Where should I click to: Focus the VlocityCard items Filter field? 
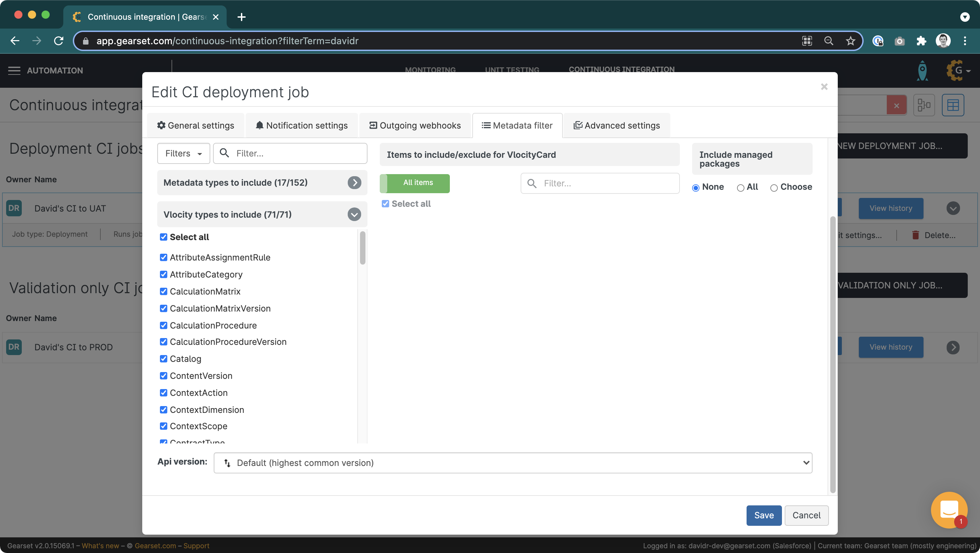pyautogui.click(x=600, y=184)
